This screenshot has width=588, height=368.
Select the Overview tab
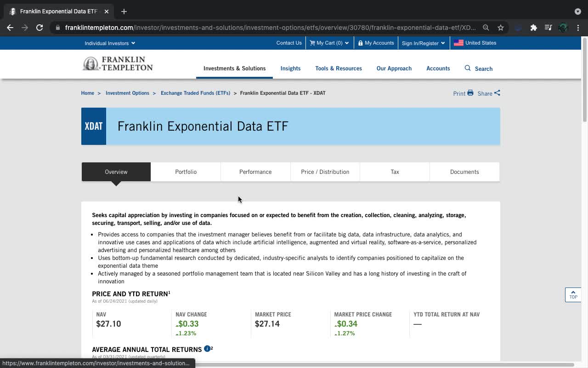[x=116, y=172]
